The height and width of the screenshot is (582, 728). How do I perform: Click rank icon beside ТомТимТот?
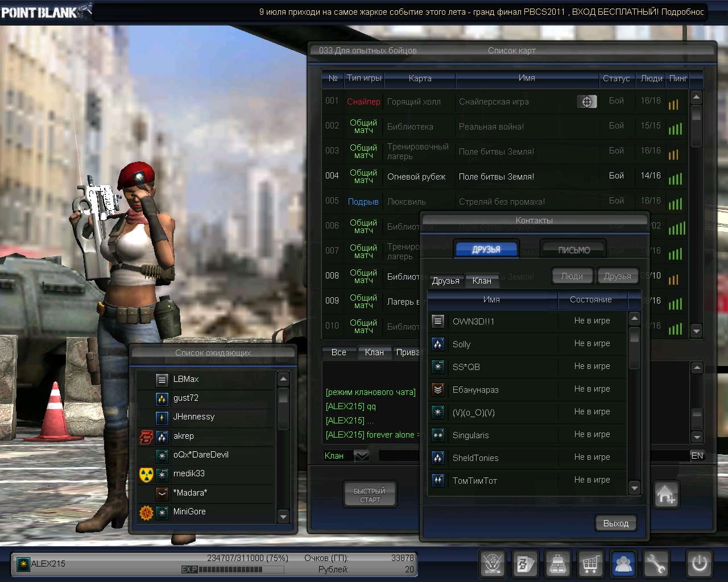[438, 480]
